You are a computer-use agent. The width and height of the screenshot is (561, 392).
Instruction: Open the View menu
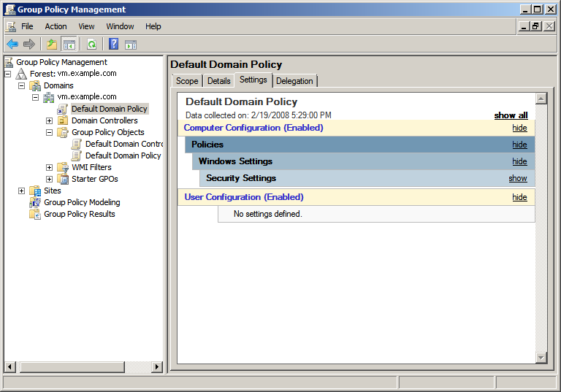click(86, 26)
